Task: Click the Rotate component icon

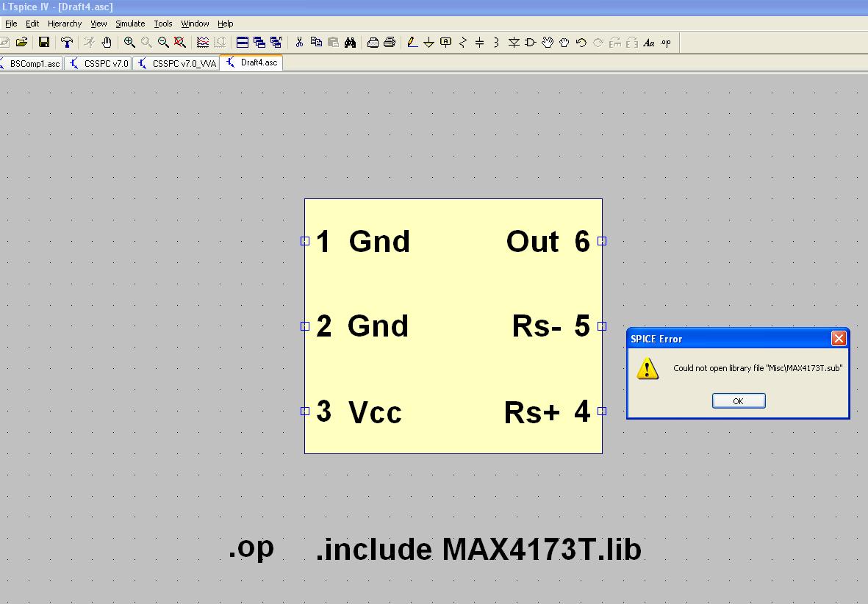Action: [x=615, y=42]
